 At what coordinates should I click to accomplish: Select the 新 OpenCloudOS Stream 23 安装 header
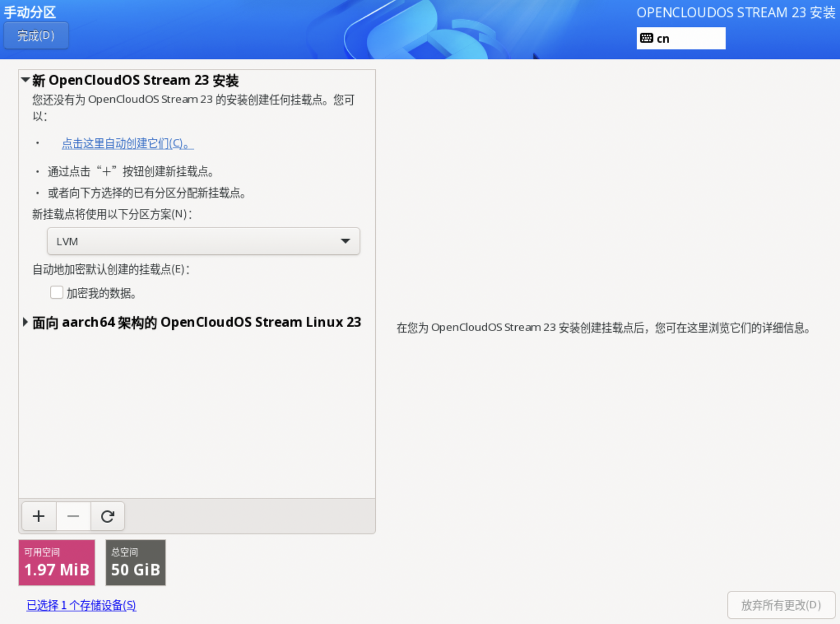click(136, 80)
